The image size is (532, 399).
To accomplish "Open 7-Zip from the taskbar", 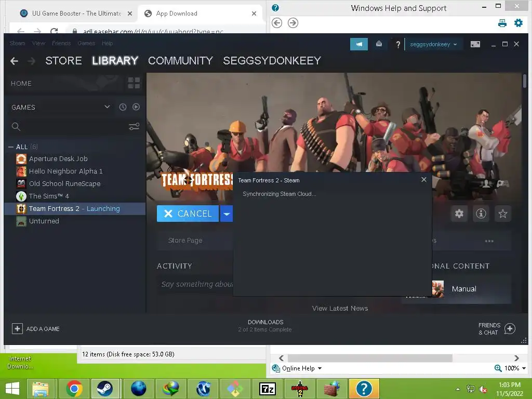I will pyautogui.click(x=268, y=389).
